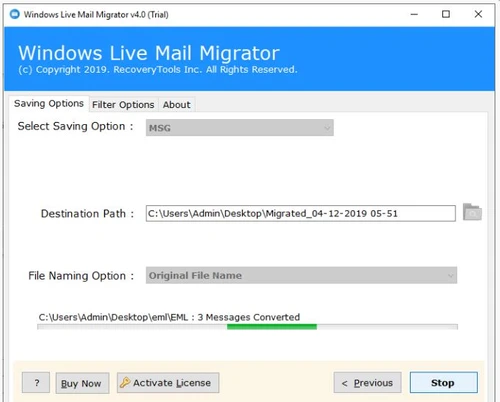Image resolution: width=500 pixels, height=402 pixels.
Task: Click the folder browse icon beside Destination Path
Action: (472, 212)
